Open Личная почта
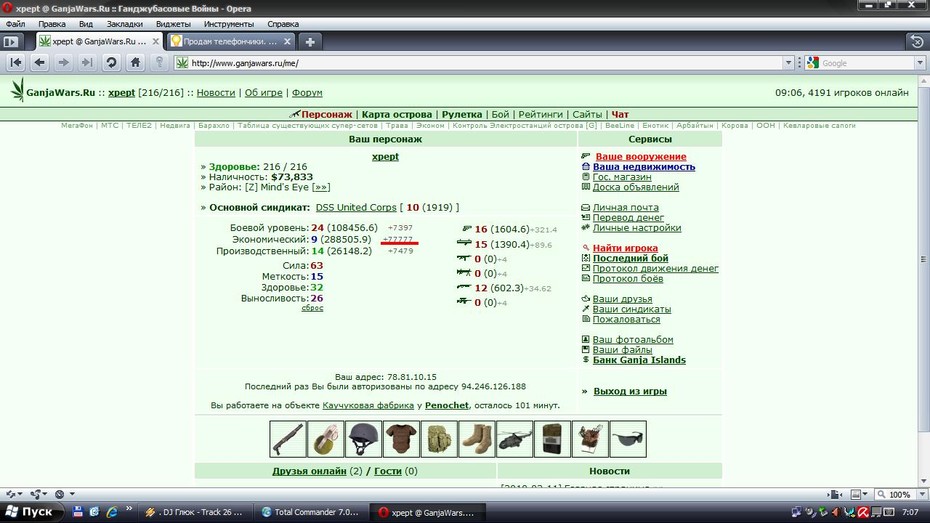This screenshot has width=930, height=523. pyautogui.click(x=626, y=208)
